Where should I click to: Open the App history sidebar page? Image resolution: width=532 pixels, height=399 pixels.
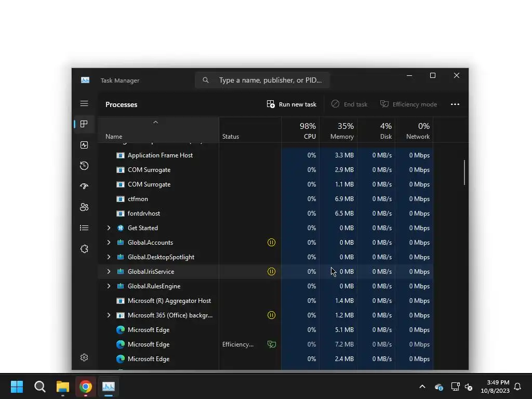(84, 166)
